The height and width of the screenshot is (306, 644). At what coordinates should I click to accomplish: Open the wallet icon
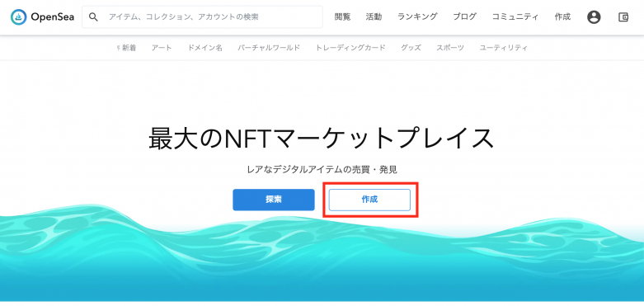tap(623, 16)
